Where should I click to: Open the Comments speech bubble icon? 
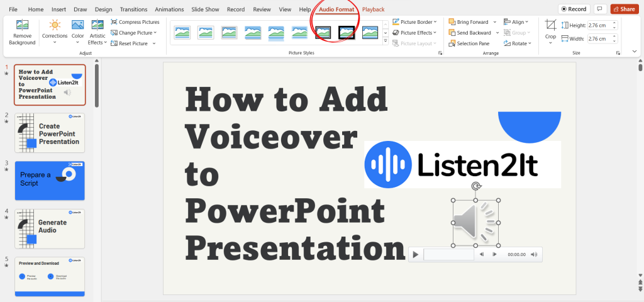click(600, 9)
